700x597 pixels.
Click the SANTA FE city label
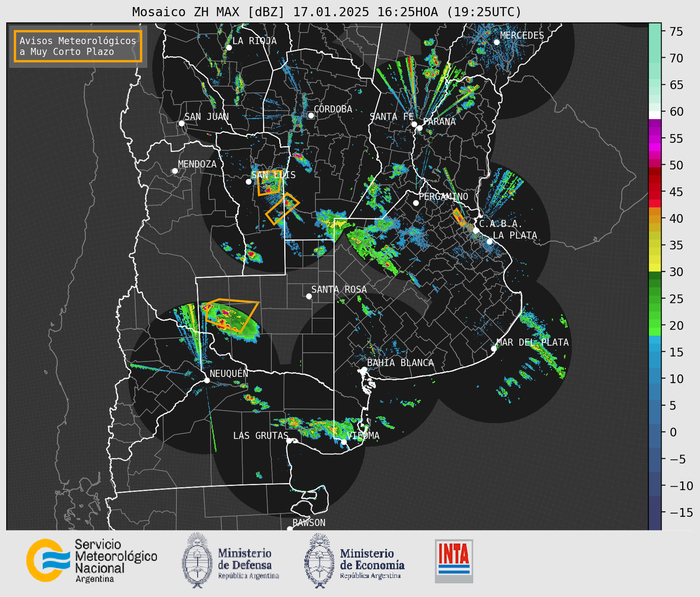point(392,117)
